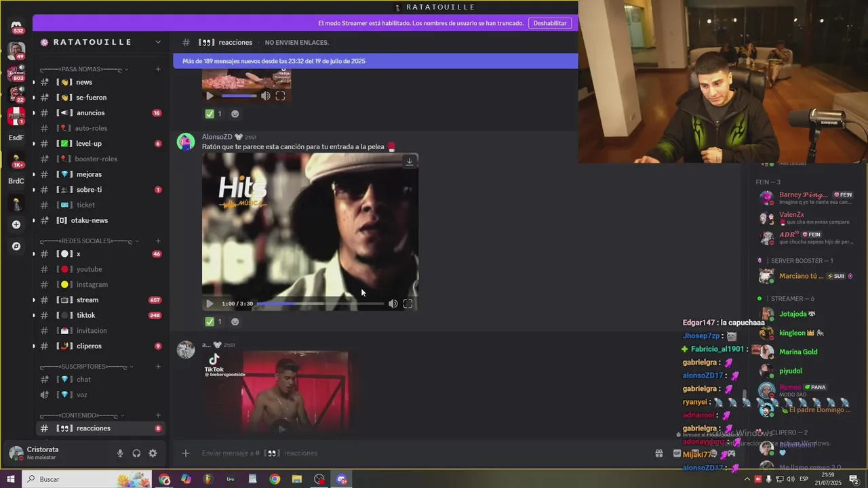
Task: Download the Hits video attachment
Action: (409, 161)
